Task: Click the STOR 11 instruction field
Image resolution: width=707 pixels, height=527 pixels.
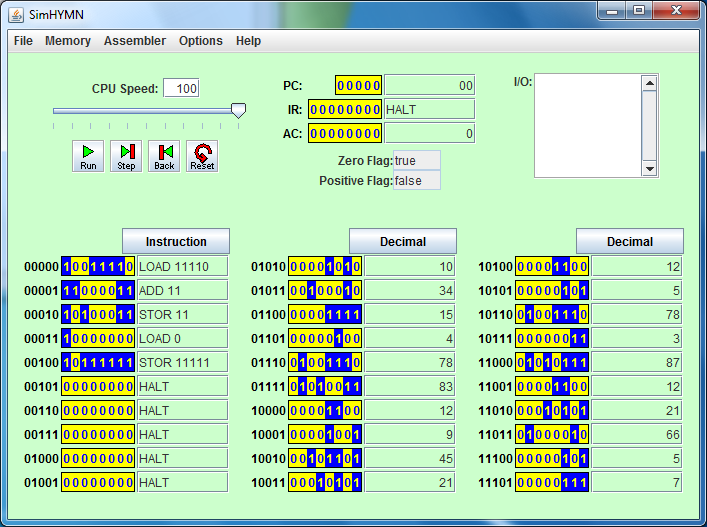Action: (183, 314)
